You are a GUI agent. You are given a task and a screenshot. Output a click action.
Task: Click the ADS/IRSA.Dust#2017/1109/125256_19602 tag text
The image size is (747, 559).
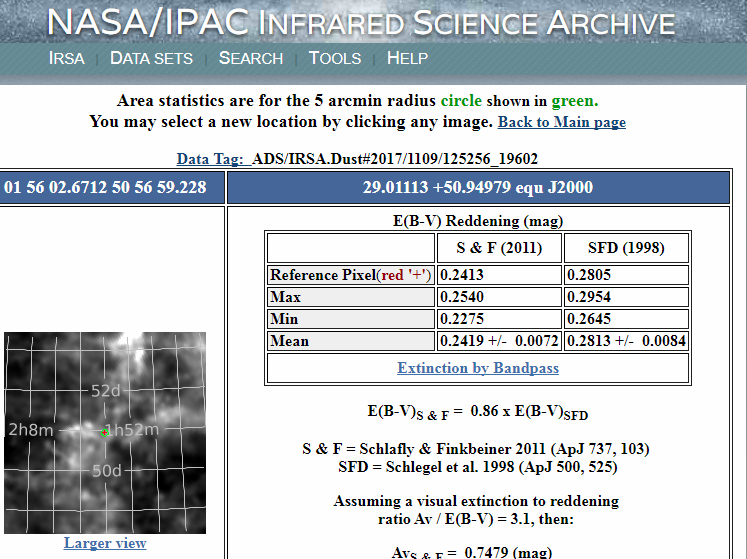(395, 159)
